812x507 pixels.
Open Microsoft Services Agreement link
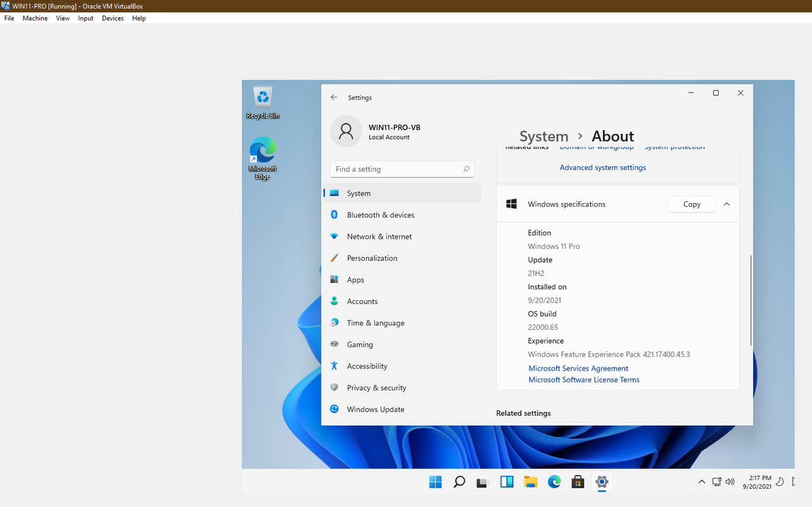tap(579, 368)
